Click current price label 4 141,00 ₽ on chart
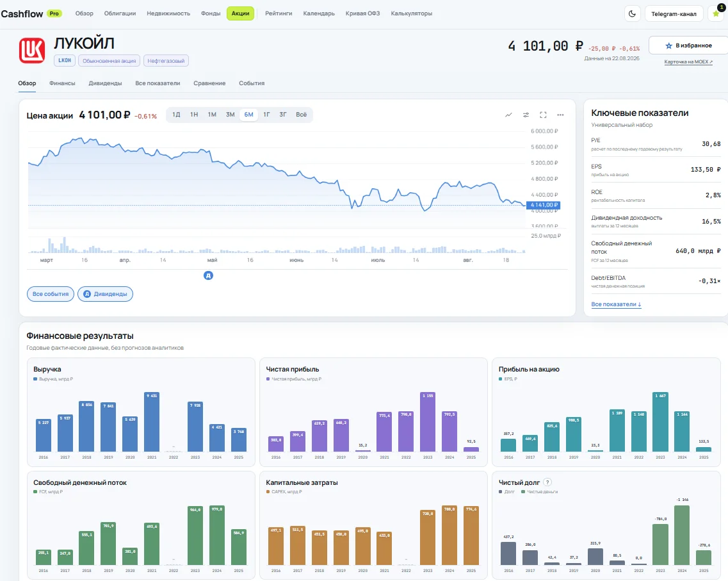Image resolution: width=728 pixels, height=581 pixels. (543, 205)
